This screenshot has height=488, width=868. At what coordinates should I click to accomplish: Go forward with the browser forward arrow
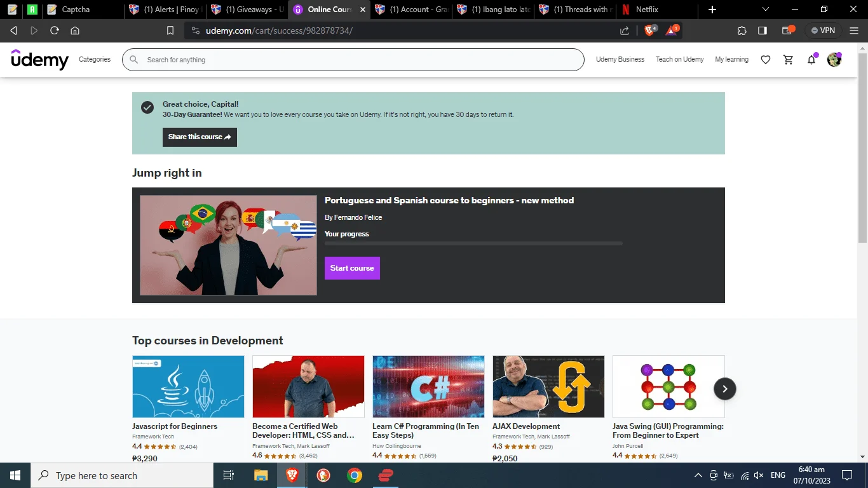pyautogui.click(x=34, y=30)
